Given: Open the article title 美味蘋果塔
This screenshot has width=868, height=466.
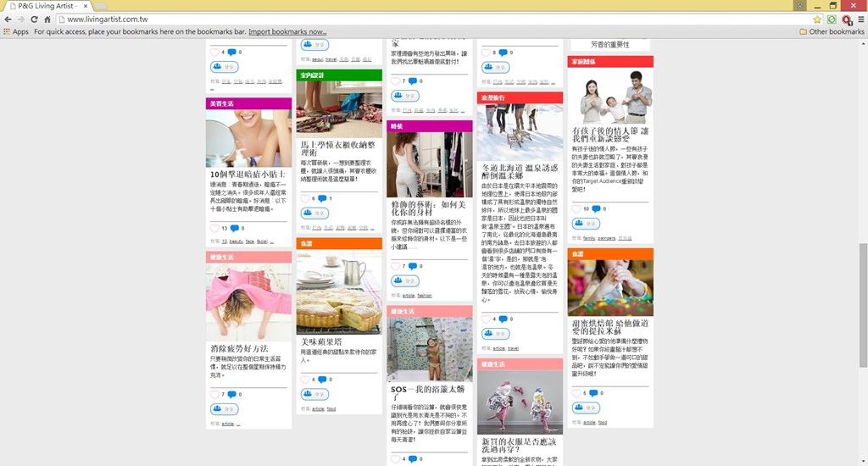Looking at the screenshot, I should [x=321, y=342].
